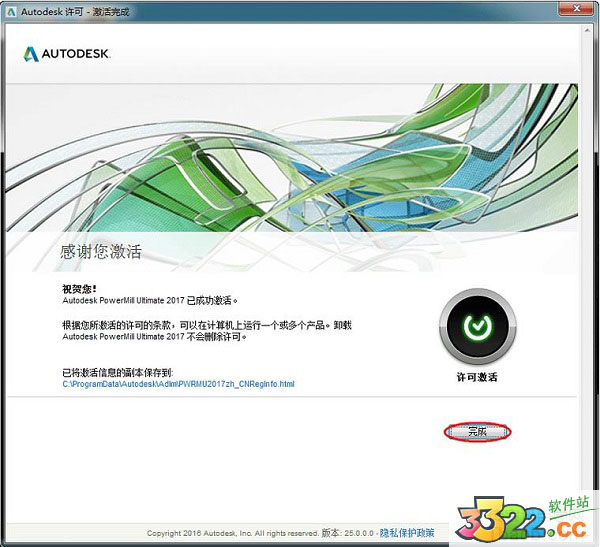
Task: Click the 祝贺您! congratulation text
Action: tap(79, 289)
